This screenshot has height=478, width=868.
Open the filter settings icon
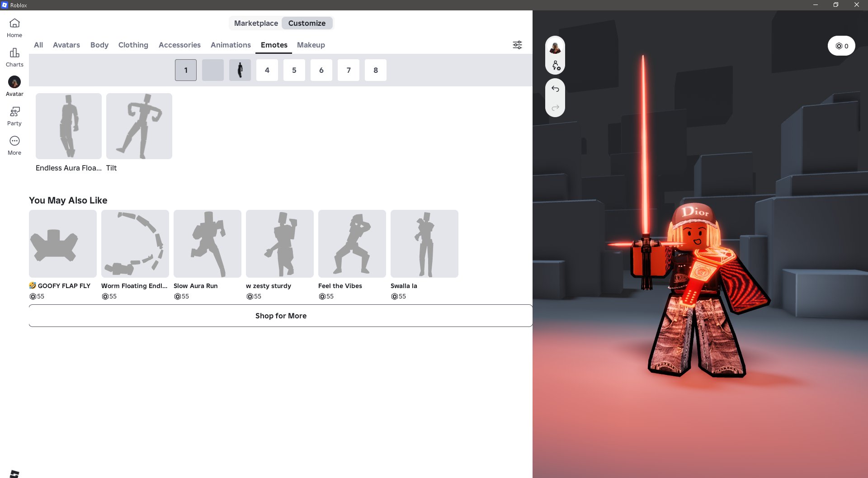[517, 45]
